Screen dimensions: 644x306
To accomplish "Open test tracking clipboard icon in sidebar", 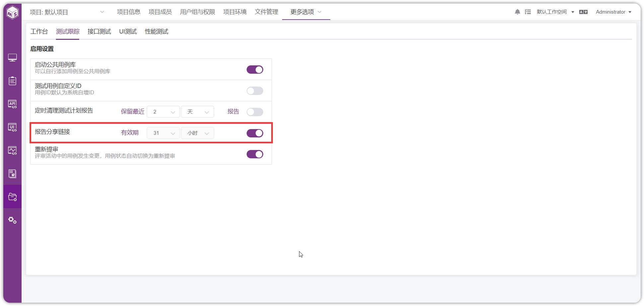I will pos(13,81).
